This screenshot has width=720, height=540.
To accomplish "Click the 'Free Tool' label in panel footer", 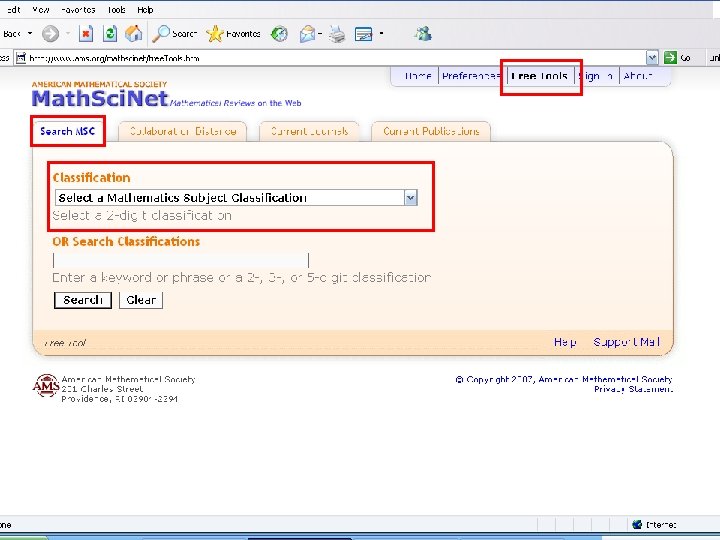I will [x=66, y=343].
